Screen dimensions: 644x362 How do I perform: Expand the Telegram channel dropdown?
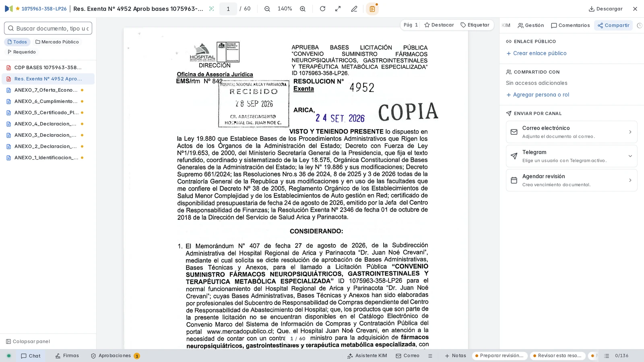[572, 156]
